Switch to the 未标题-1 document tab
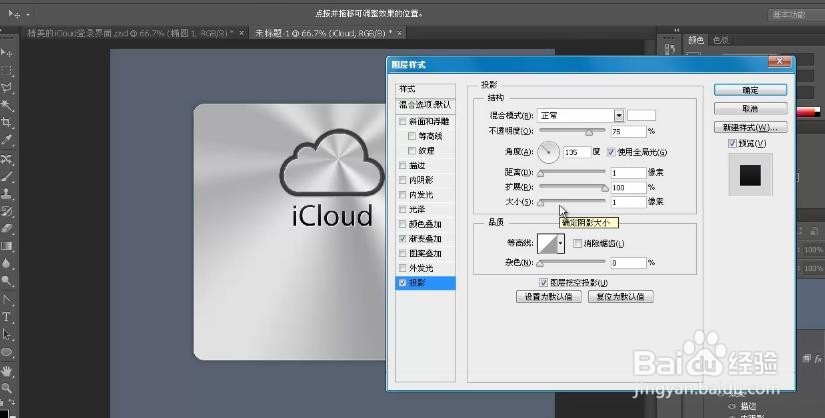This screenshot has height=418, width=825. 328,33
